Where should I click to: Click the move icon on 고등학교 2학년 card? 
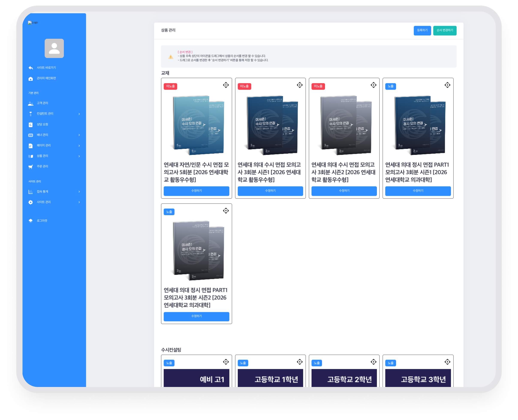coord(373,362)
